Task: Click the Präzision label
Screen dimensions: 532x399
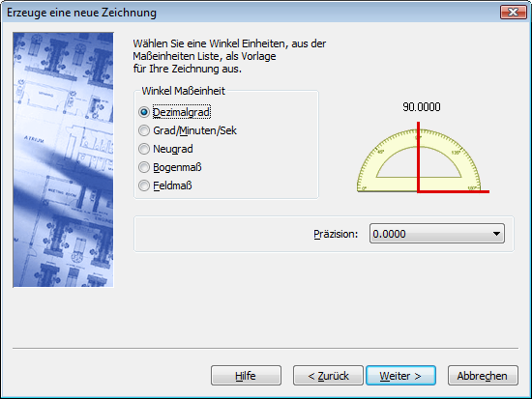Action: click(x=336, y=234)
